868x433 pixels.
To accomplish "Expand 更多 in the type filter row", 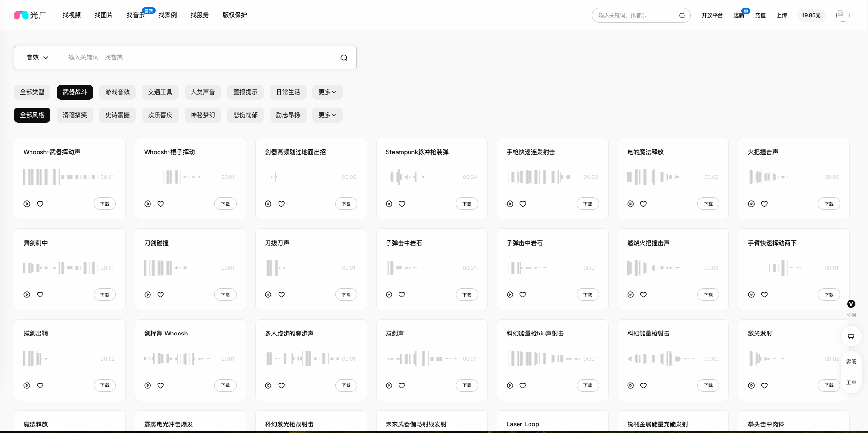I will (x=327, y=92).
